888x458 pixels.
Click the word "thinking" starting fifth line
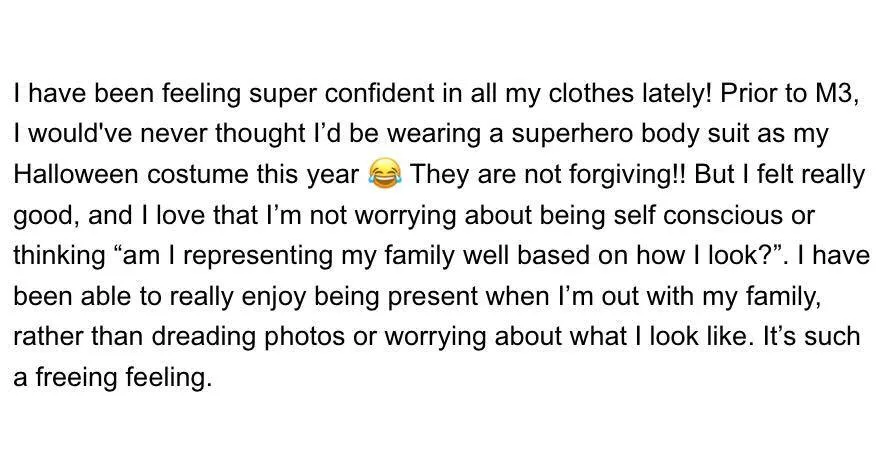(56, 256)
